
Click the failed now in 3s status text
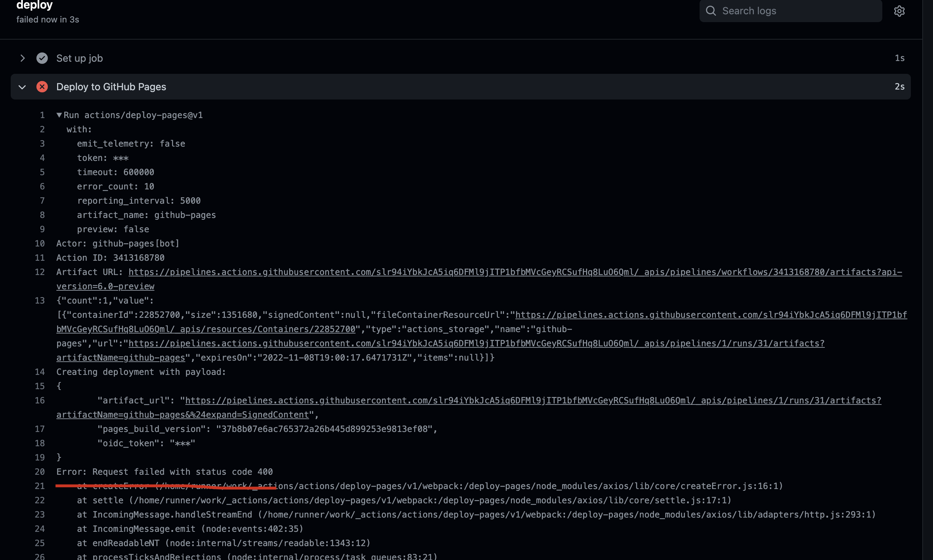click(x=47, y=19)
